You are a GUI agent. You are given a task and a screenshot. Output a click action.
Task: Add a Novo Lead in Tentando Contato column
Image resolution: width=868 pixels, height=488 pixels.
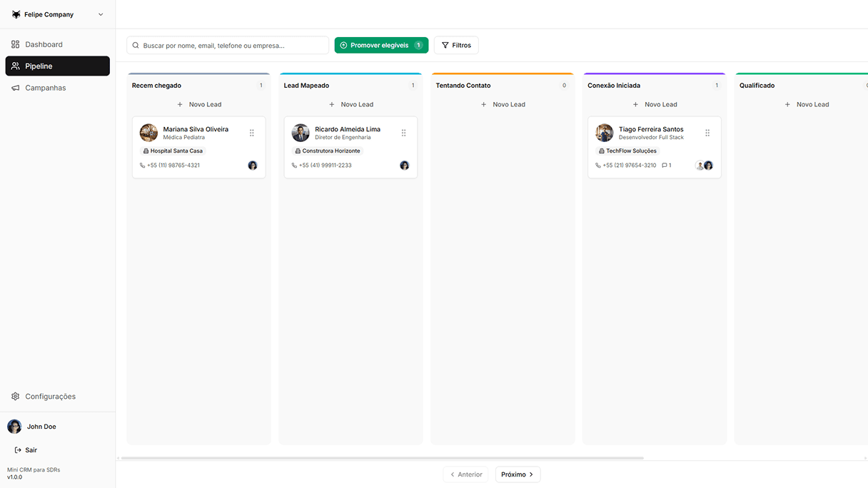(x=503, y=104)
